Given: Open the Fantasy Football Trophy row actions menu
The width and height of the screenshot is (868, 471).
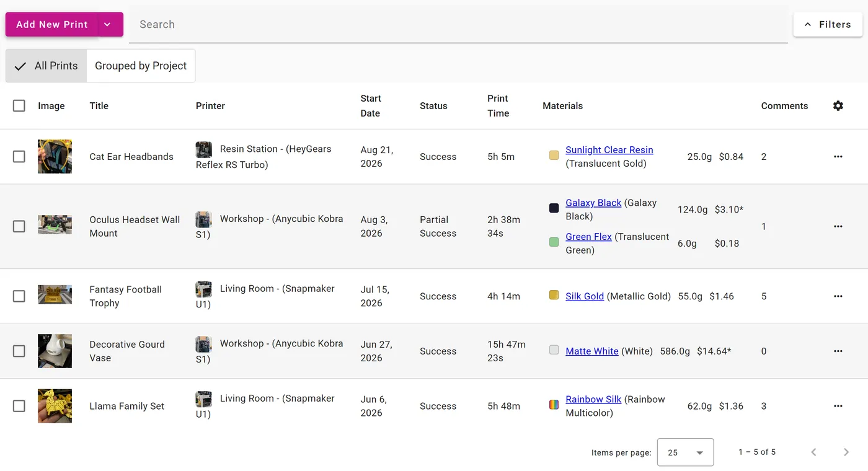Looking at the screenshot, I should [x=838, y=296].
